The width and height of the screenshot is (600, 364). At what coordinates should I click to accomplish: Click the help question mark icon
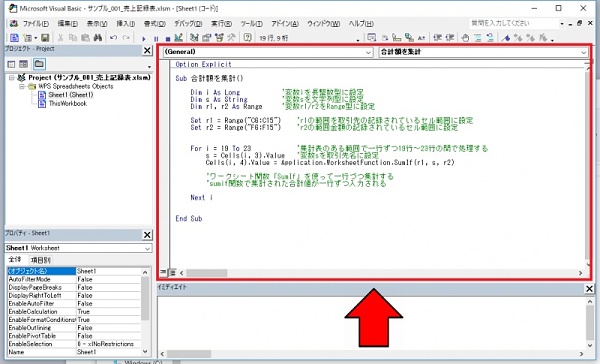click(x=248, y=38)
